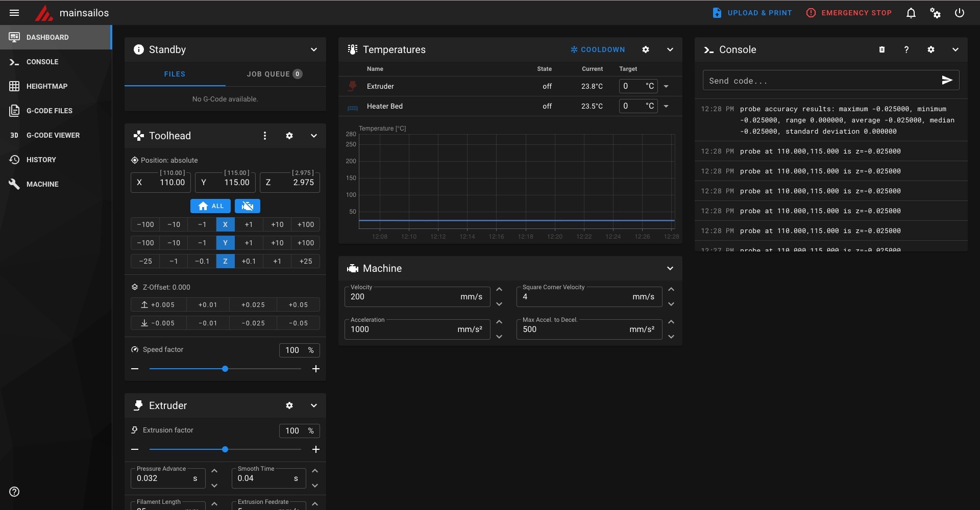This screenshot has width=980, height=510.
Task: Click the Emergency Stop button
Action: [849, 13]
